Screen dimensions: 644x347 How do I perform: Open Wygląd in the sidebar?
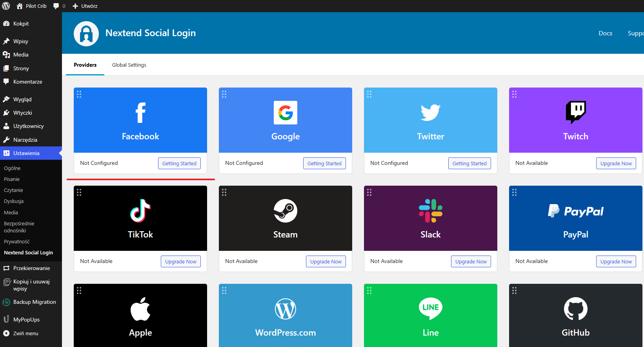tap(31, 99)
